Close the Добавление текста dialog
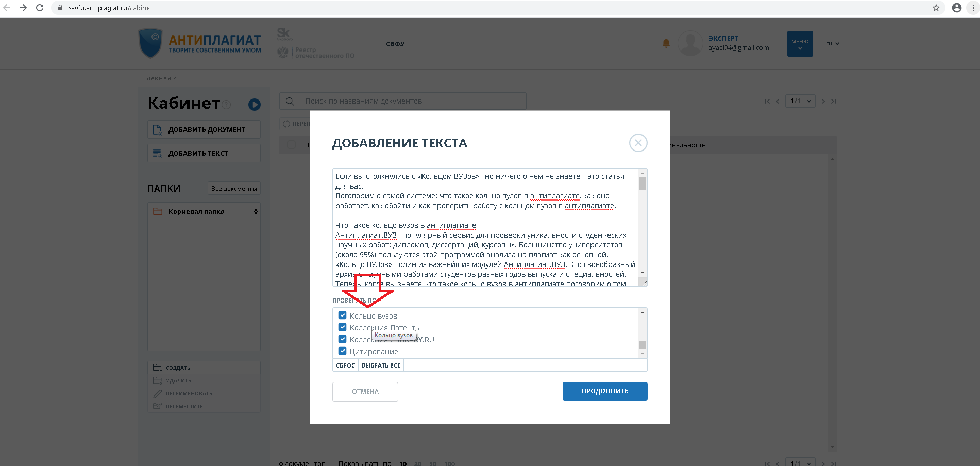The image size is (980, 466). [638, 143]
